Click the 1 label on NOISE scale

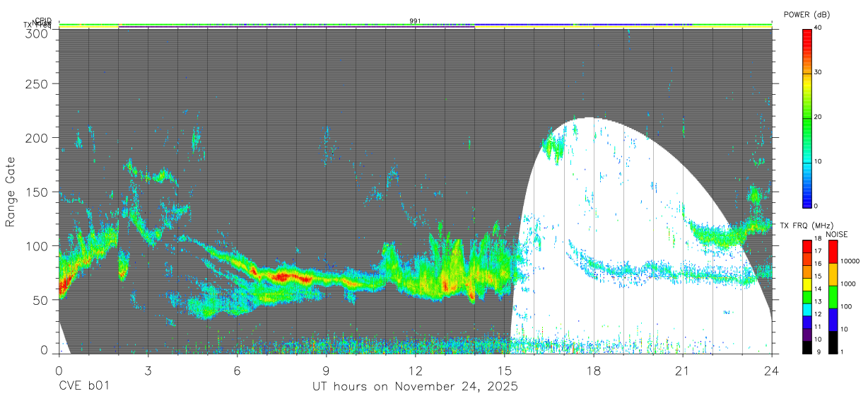click(x=843, y=351)
